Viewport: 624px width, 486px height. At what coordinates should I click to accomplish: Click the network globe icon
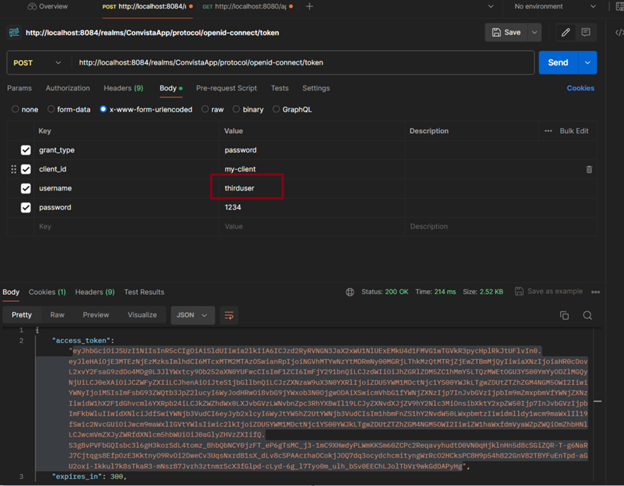pos(350,292)
